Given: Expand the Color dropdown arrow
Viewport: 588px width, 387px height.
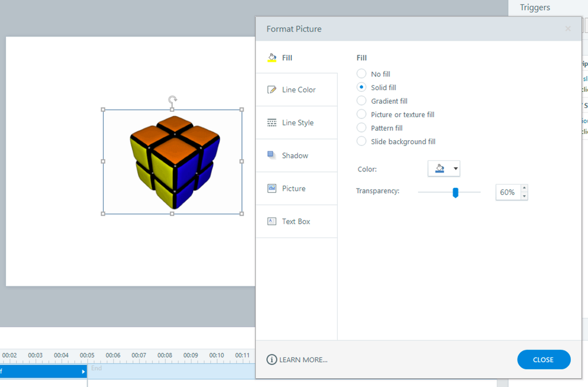Looking at the screenshot, I should click(x=456, y=168).
